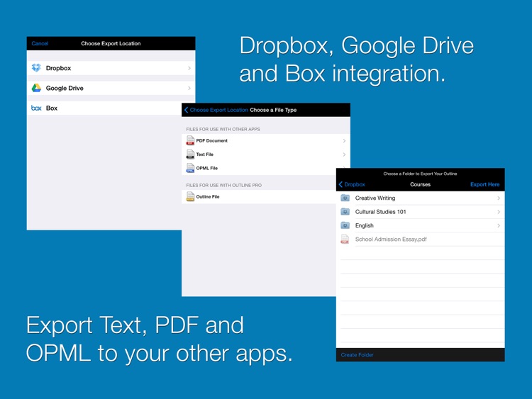Screen dimensions: 532x399
Task: Click the Google Drive triangle icon
Action: [36, 88]
